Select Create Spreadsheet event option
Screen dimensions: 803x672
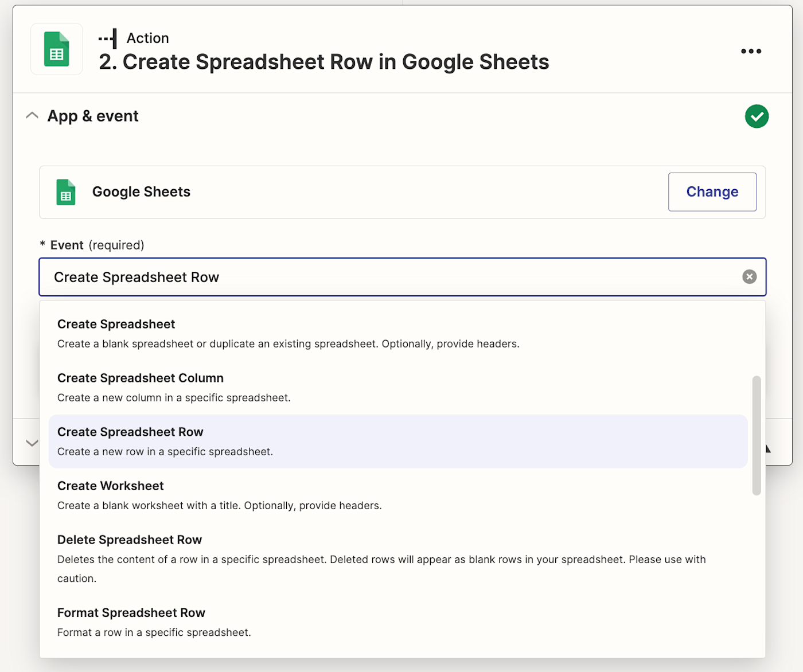[116, 325]
